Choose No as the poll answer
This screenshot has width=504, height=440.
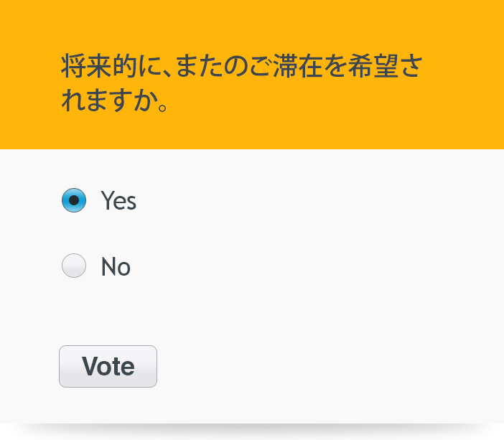74,266
